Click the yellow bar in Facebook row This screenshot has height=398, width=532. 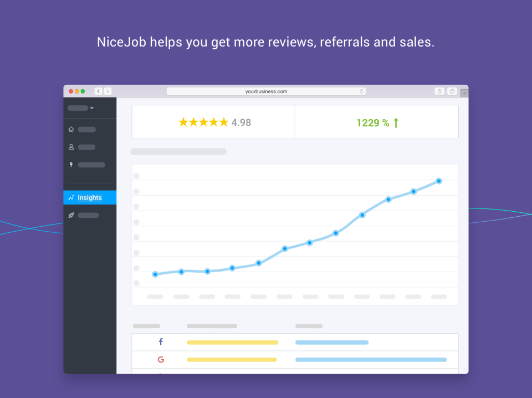point(233,343)
